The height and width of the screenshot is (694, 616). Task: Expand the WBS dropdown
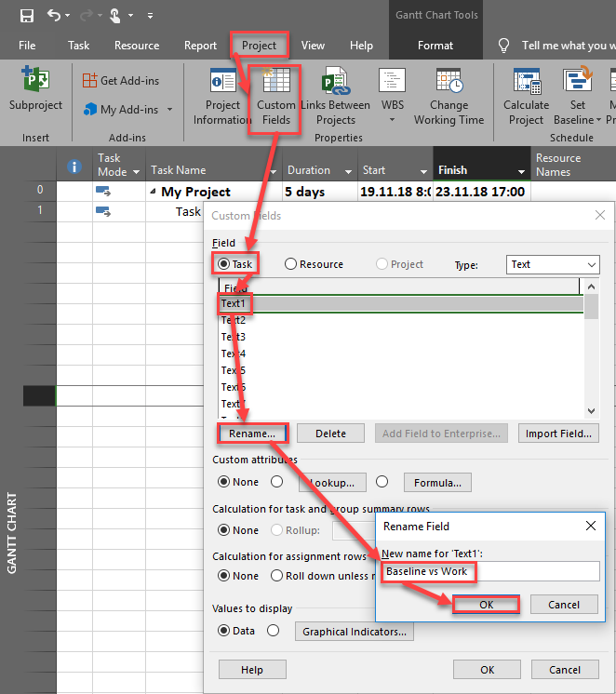coord(392,119)
